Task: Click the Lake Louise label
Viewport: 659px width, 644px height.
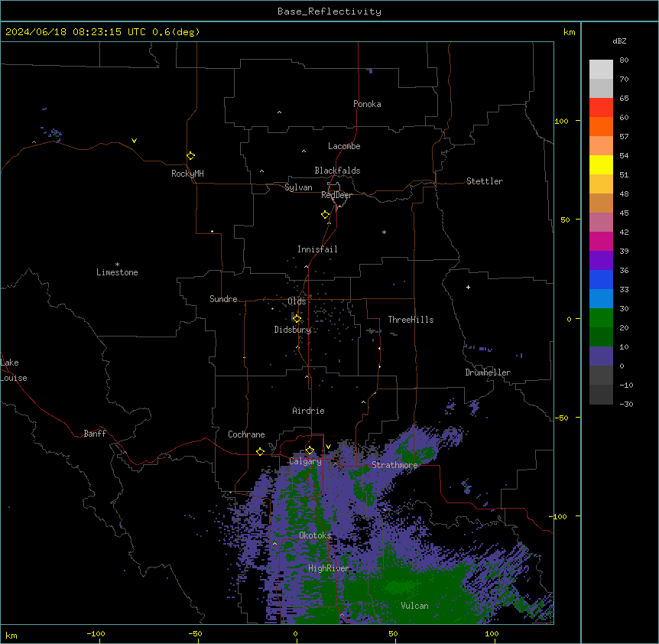Action: (x=14, y=370)
